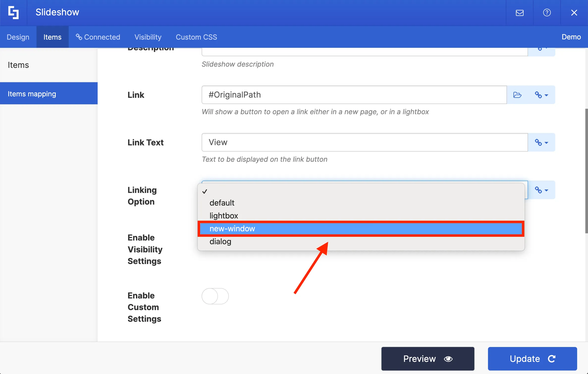Click into the Link Text input field
The height and width of the screenshot is (374, 588).
click(364, 142)
